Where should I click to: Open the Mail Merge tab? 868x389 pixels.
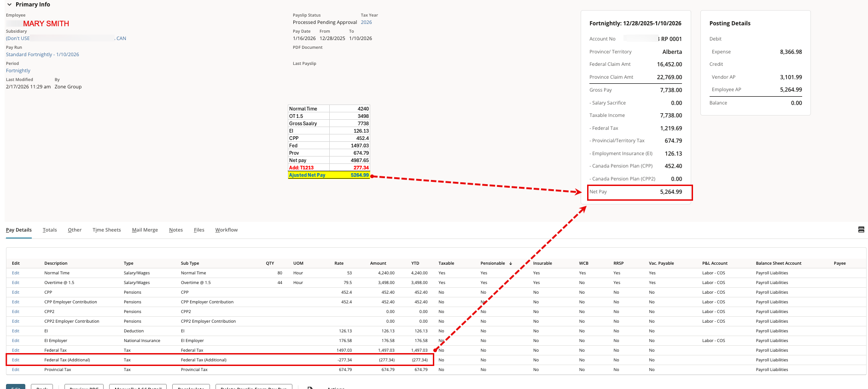pos(145,230)
